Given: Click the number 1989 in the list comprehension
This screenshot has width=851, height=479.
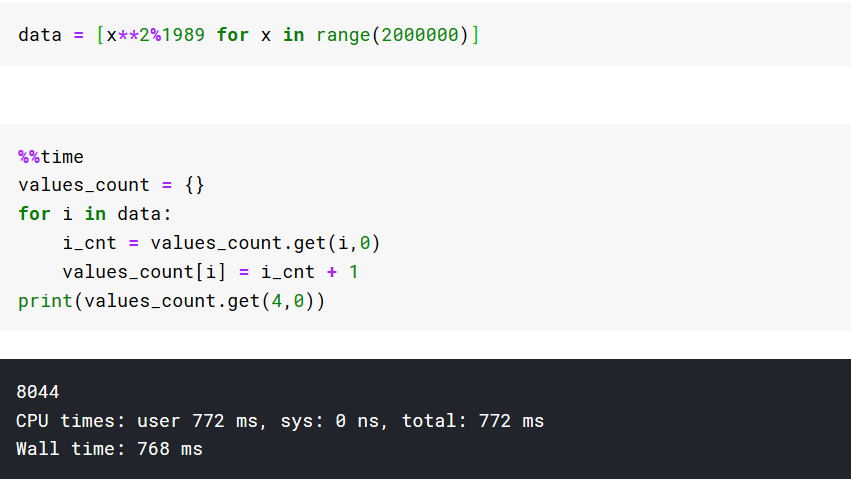Looking at the screenshot, I should (x=184, y=35).
